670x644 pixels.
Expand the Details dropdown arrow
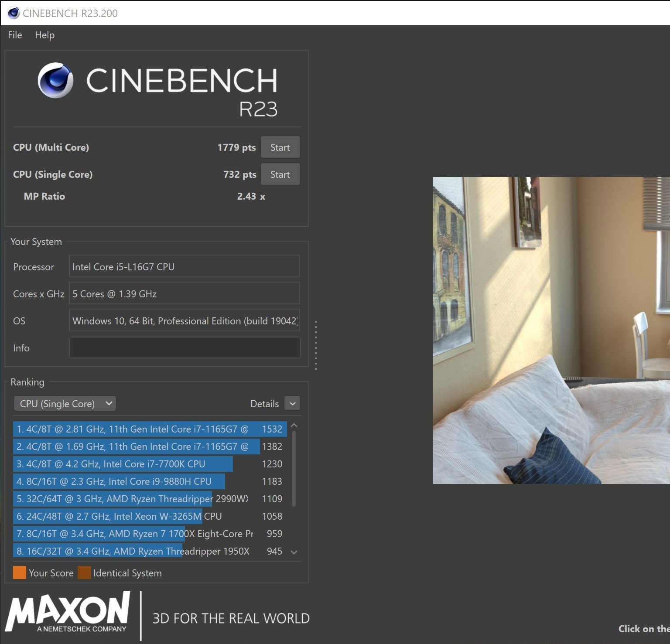click(292, 404)
